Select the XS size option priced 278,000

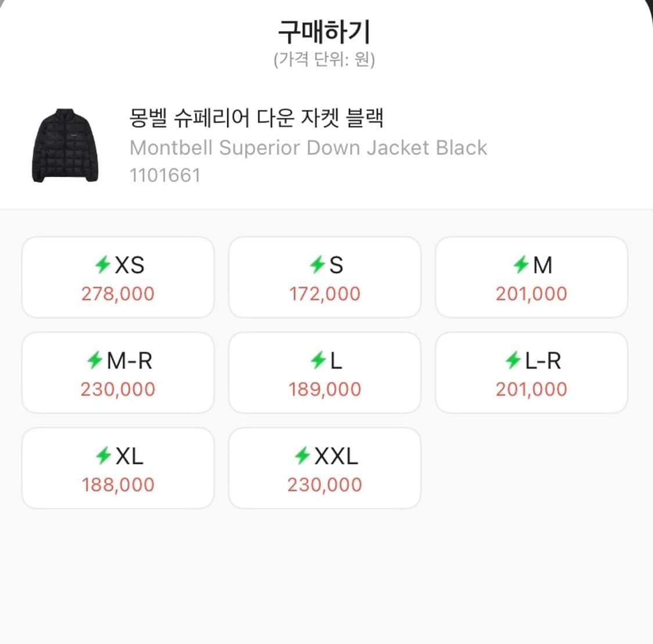117,278
